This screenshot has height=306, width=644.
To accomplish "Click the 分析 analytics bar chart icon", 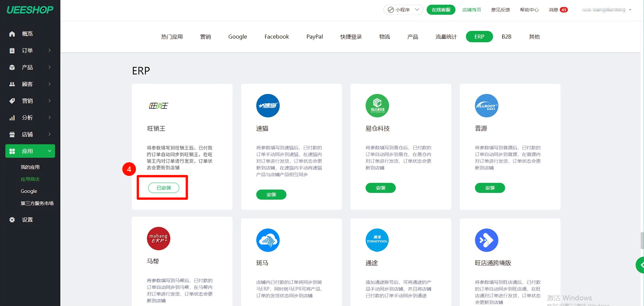I will coord(12,118).
